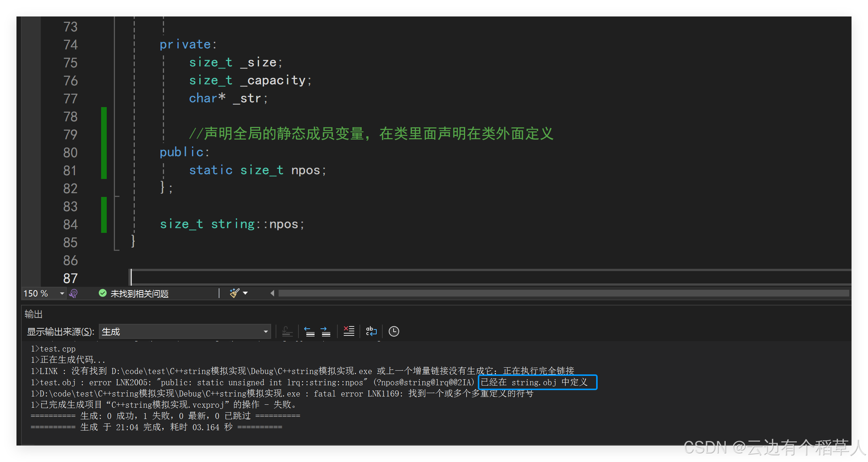
Task: Click the size_t _size; declaration
Action: (236, 63)
